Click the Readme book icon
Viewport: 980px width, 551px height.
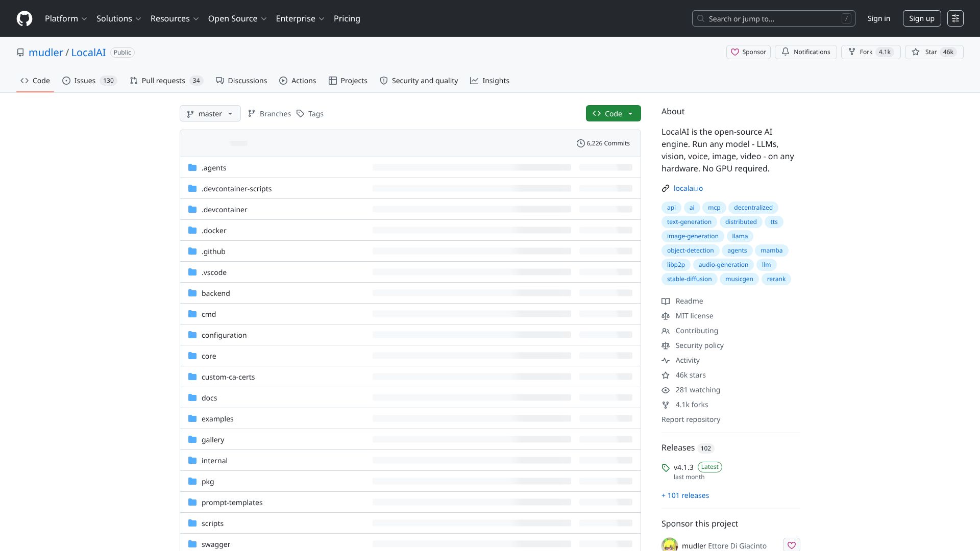[666, 301]
